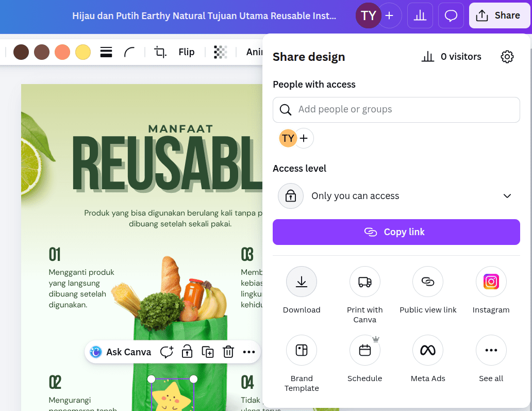The image size is (532, 411).
Task: Click the transparency checkerboard icon
Action: [x=221, y=52]
